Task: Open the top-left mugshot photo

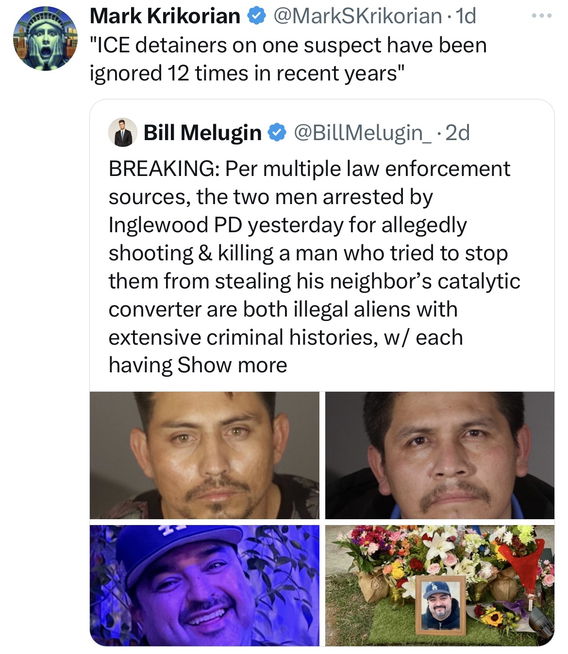Action: (204, 455)
